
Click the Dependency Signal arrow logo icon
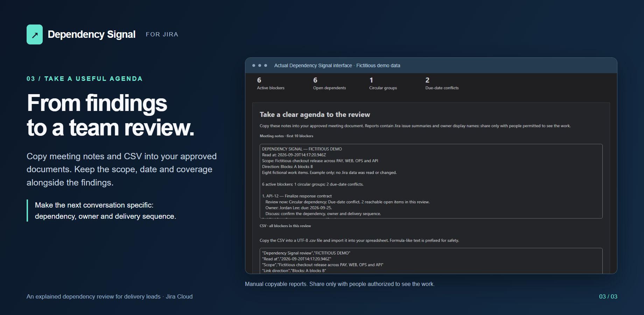(35, 34)
